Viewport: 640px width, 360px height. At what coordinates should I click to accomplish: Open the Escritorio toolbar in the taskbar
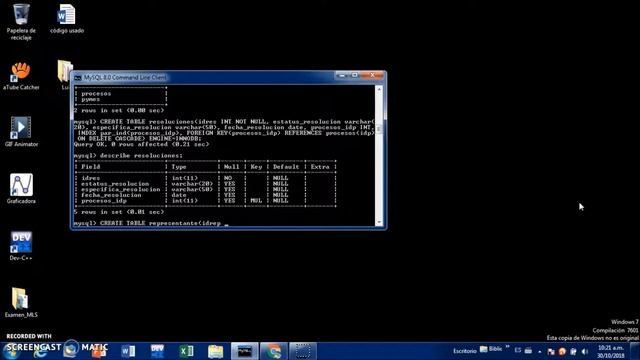(464, 351)
